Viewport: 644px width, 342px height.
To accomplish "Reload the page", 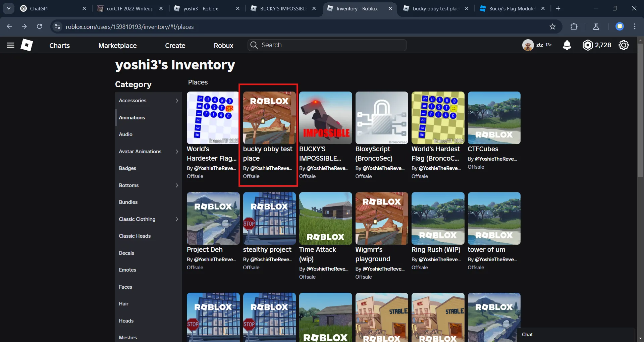I will (39, 26).
